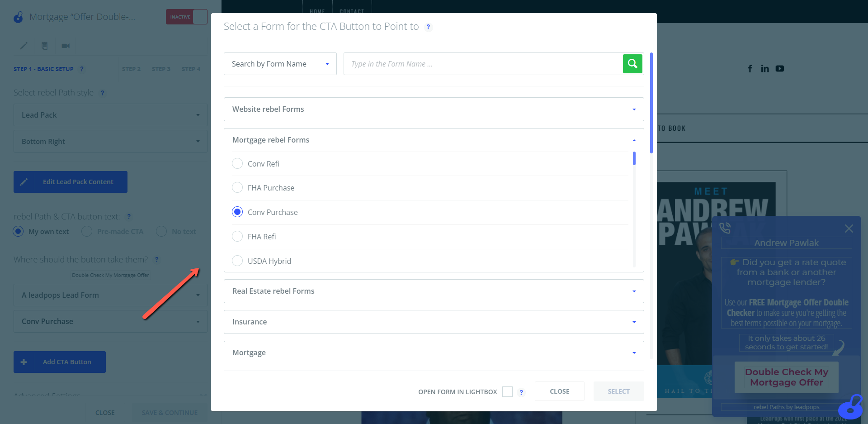The image size is (868, 424).
Task: Expand the Insurance forms section
Action: 434,322
